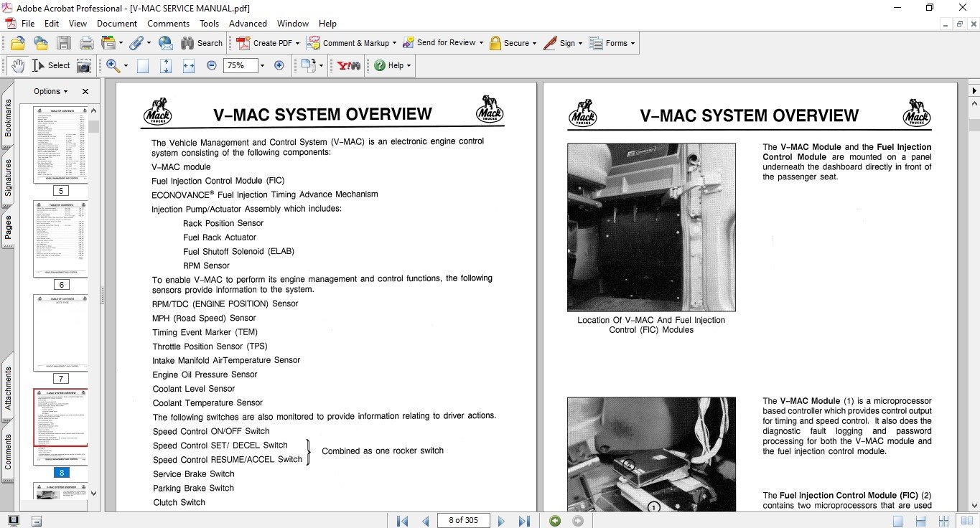Open the Advanced menu
The image size is (980, 528).
click(x=248, y=24)
